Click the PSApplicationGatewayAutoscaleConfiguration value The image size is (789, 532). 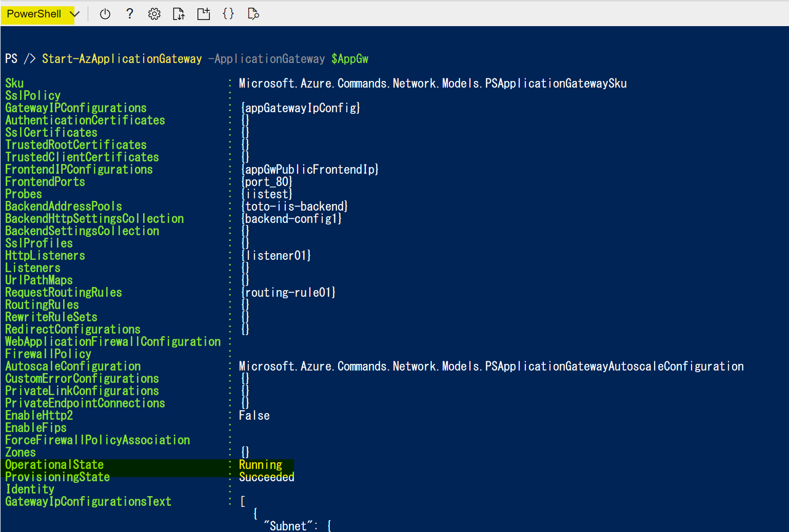coord(491,366)
